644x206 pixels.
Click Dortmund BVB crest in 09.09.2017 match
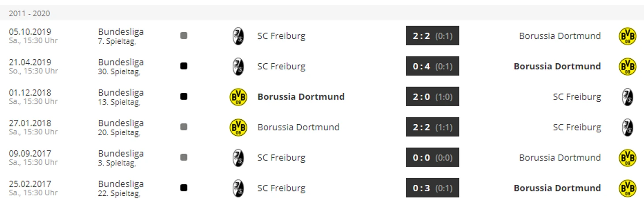[627, 158]
